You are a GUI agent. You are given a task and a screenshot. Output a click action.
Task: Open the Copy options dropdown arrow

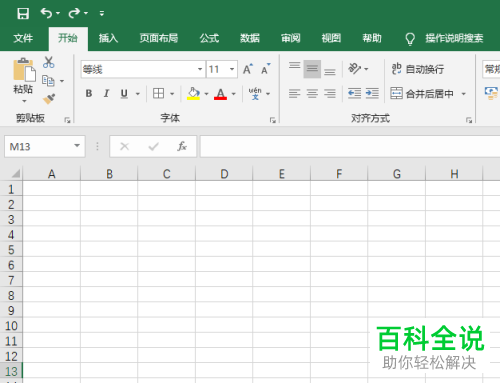point(62,81)
